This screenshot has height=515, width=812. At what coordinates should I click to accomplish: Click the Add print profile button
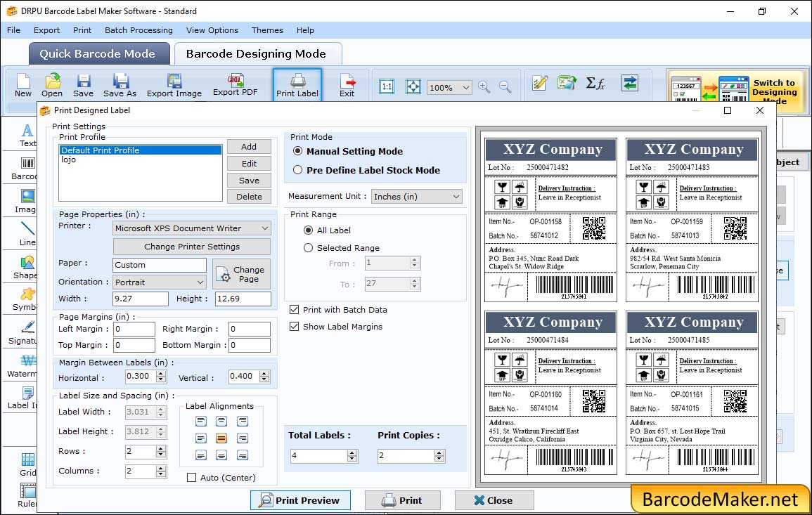(x=249, y=146)
